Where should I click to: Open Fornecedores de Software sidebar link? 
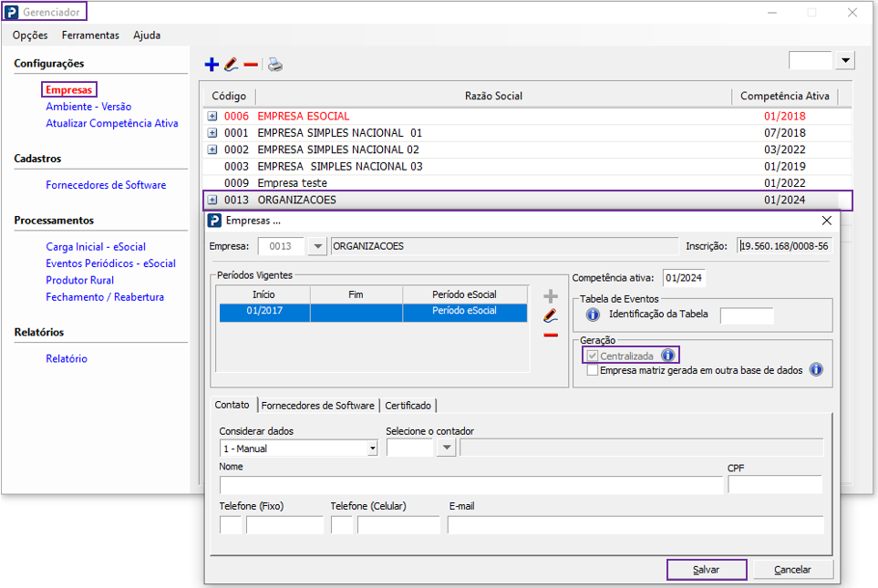pyautogui.click(x=106, y=185)
